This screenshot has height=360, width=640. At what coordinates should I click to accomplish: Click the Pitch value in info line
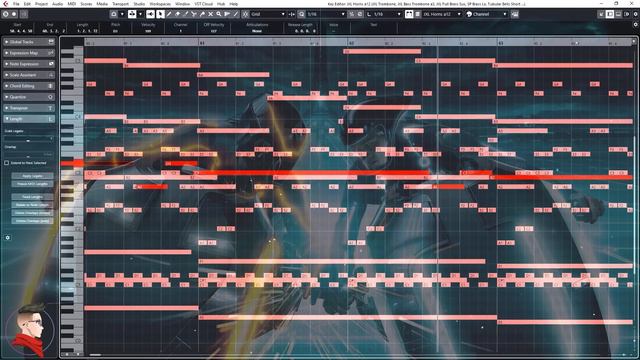point(115,31)
